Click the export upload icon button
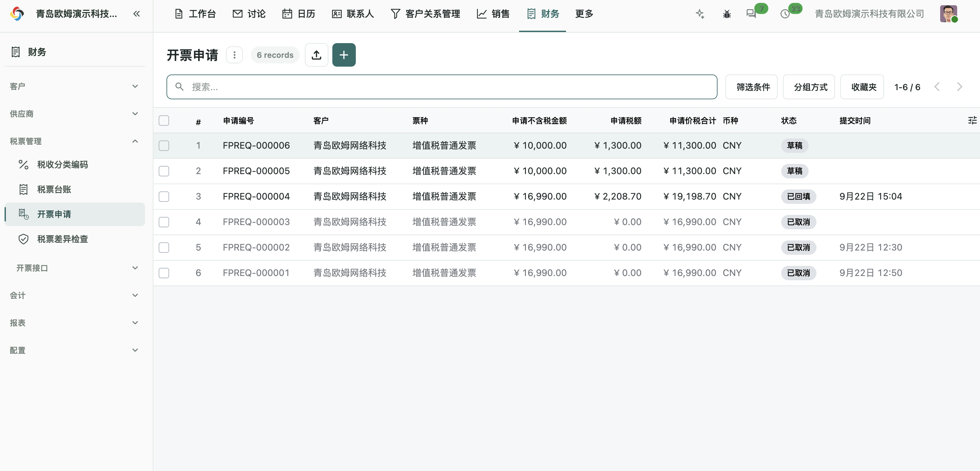The image size is (980, 471). point(316,55)
